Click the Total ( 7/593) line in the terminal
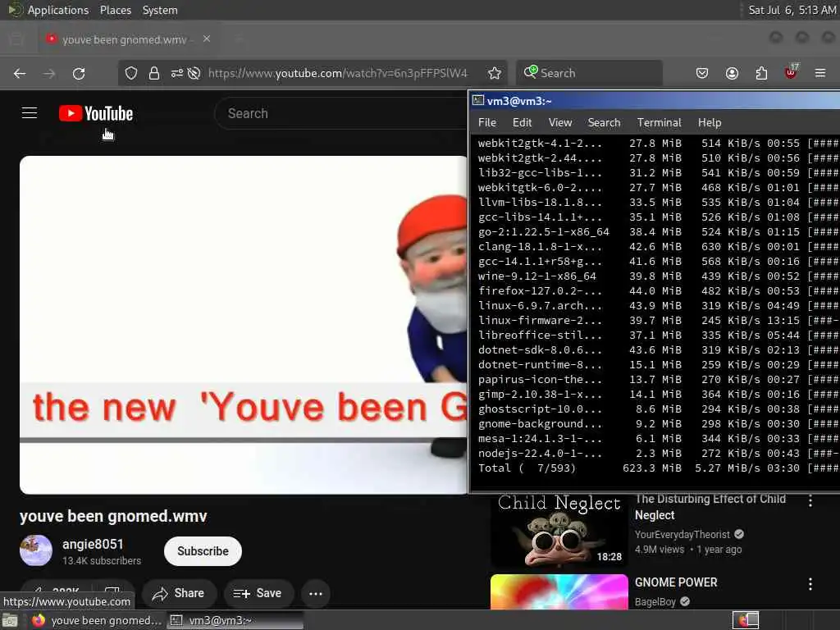Image resolution: width=840 pixels, height=630 pixels. (x=658, y=468)
